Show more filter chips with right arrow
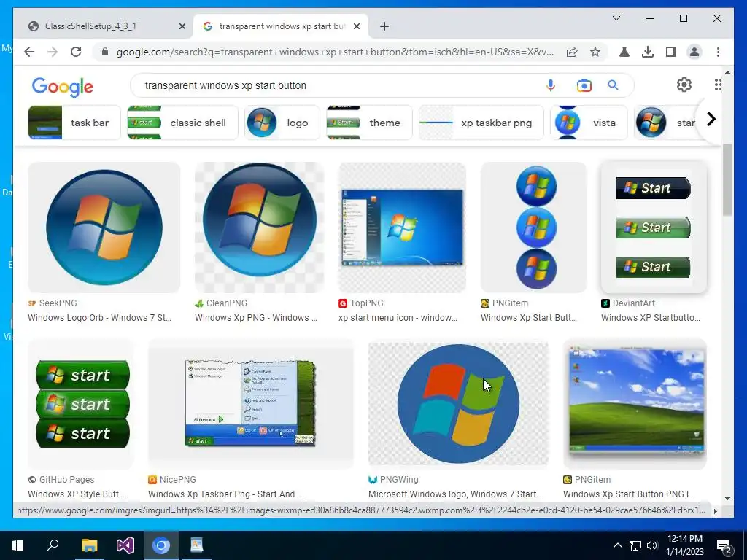 (711, 119)
